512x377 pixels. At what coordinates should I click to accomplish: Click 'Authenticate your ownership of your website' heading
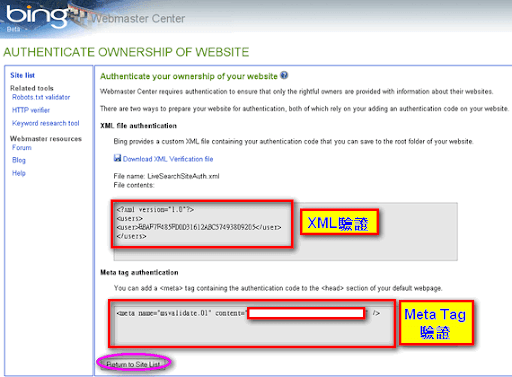point(189,76)
